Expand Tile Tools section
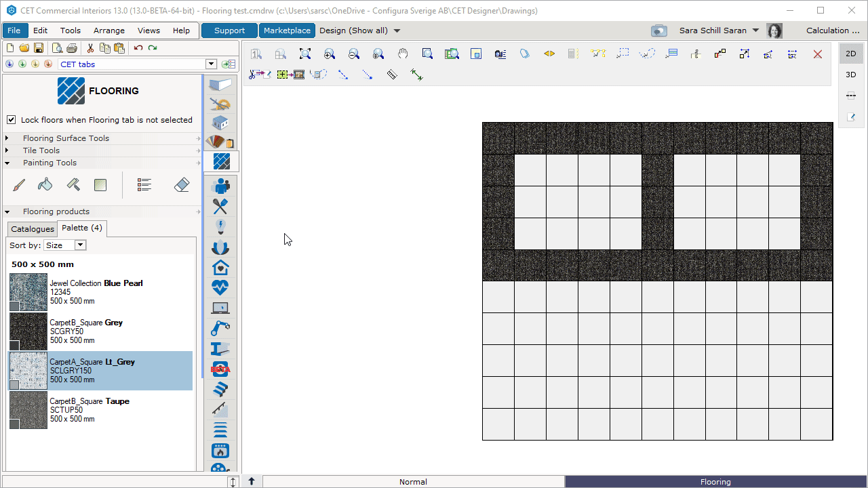868x488 pixels. click(x=7, y=150)
